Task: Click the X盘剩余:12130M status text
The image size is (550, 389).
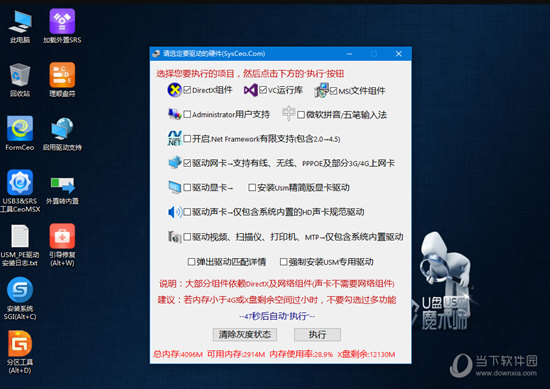Action: (x=366, y=354)
